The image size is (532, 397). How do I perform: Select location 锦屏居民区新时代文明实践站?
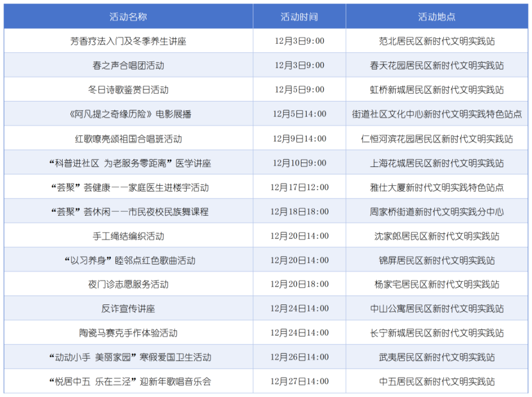[x=437, y=260]
